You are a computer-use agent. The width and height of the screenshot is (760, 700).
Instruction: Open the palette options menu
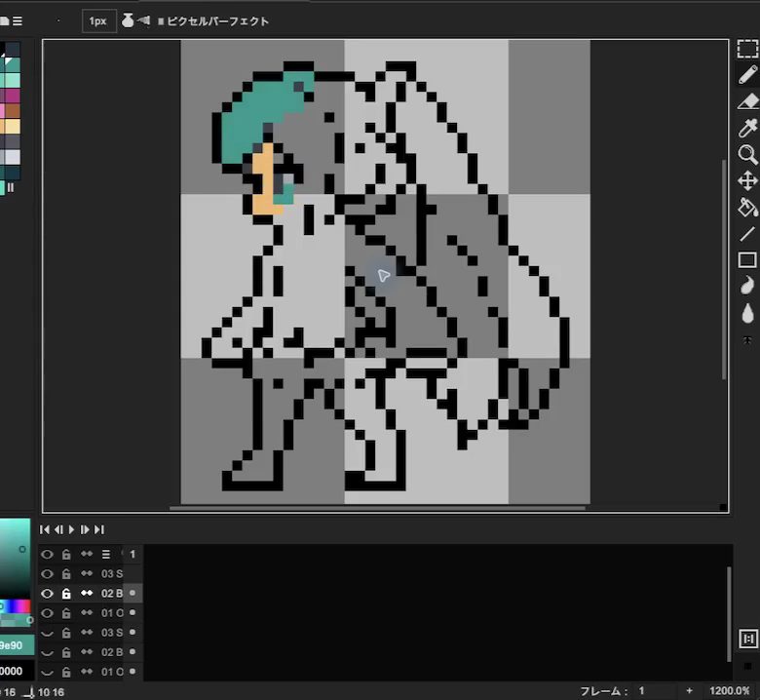(x=18, y=20)
